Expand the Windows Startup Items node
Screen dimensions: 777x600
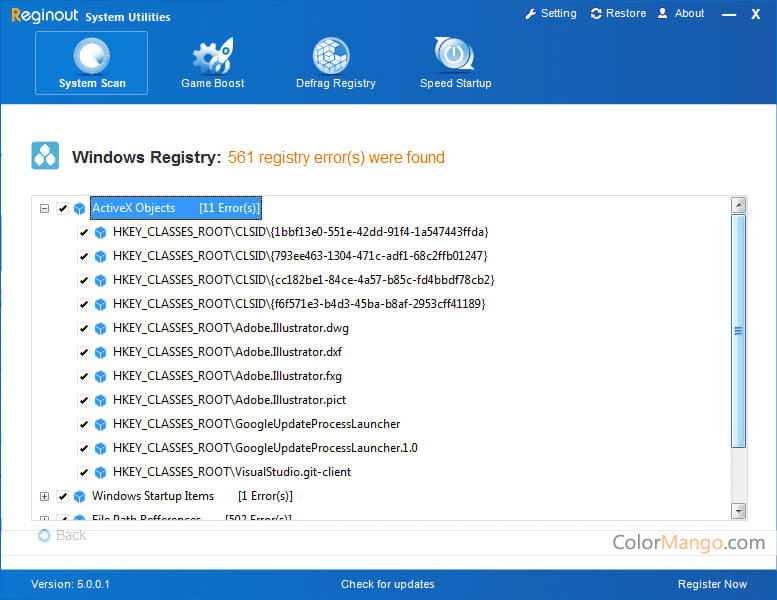[44, 496]
